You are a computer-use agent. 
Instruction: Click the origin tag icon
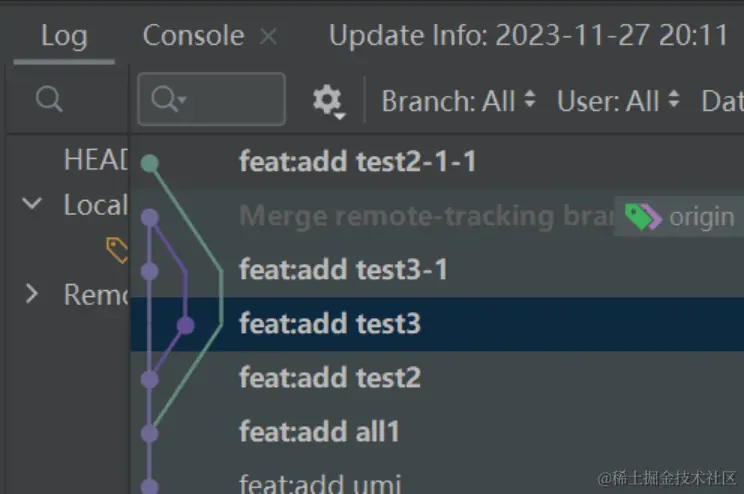pyautogui.click(x=643, y=216)
